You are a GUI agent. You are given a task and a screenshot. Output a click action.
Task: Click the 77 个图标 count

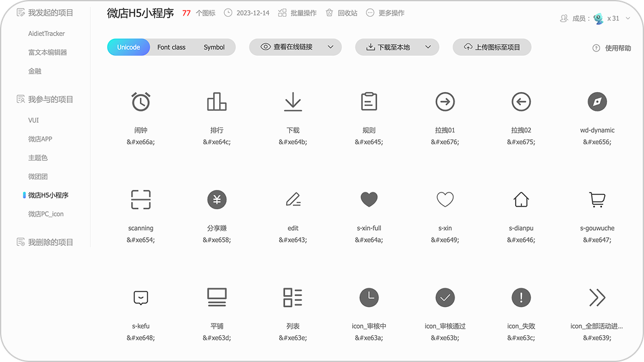point(199,13)
